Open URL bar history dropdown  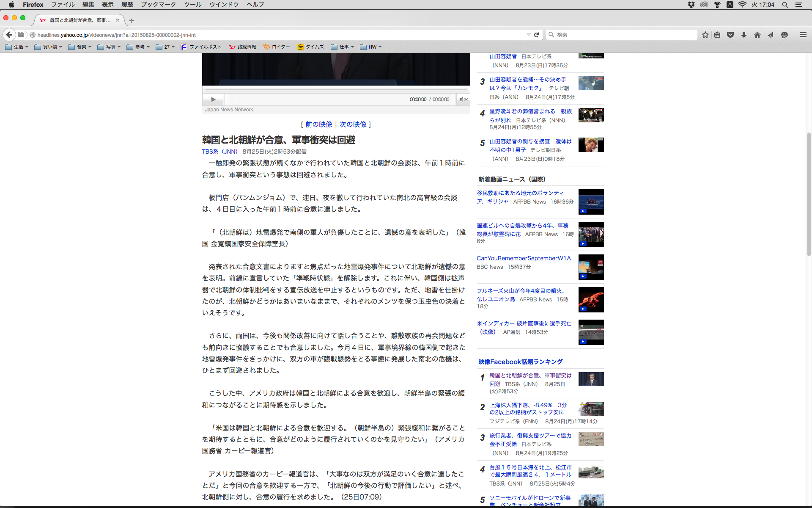(x=529, y=35)
